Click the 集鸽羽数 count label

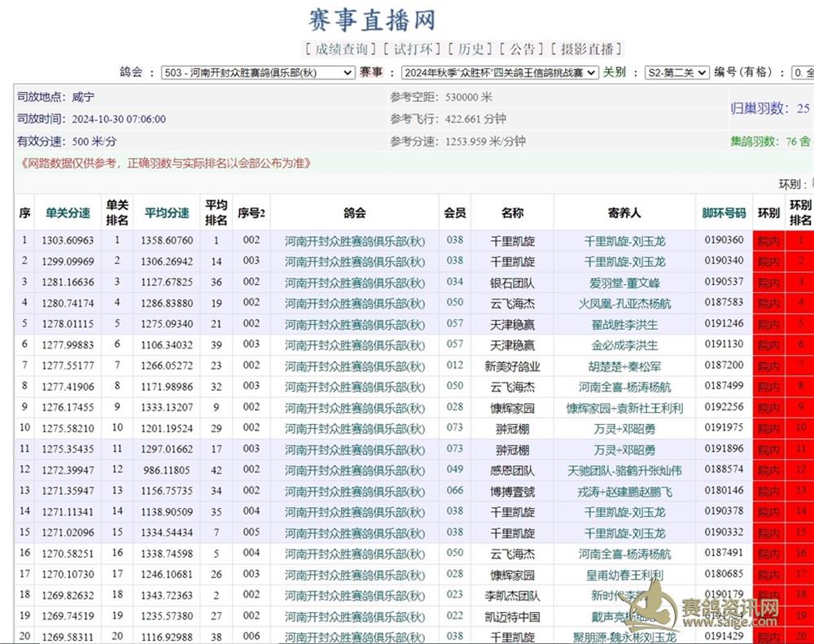[770, 142]
